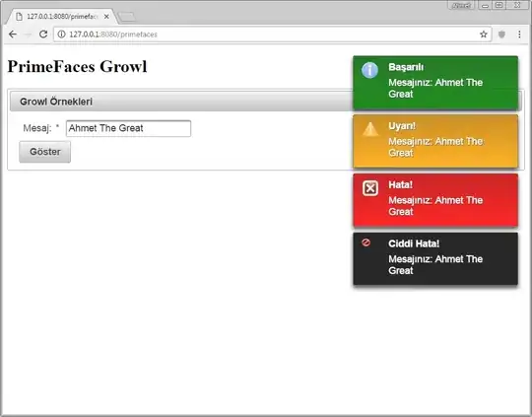Click the Growl Örnekleri panel header
The width and height of the screenshot is (532, 417).
coord(181,102)
